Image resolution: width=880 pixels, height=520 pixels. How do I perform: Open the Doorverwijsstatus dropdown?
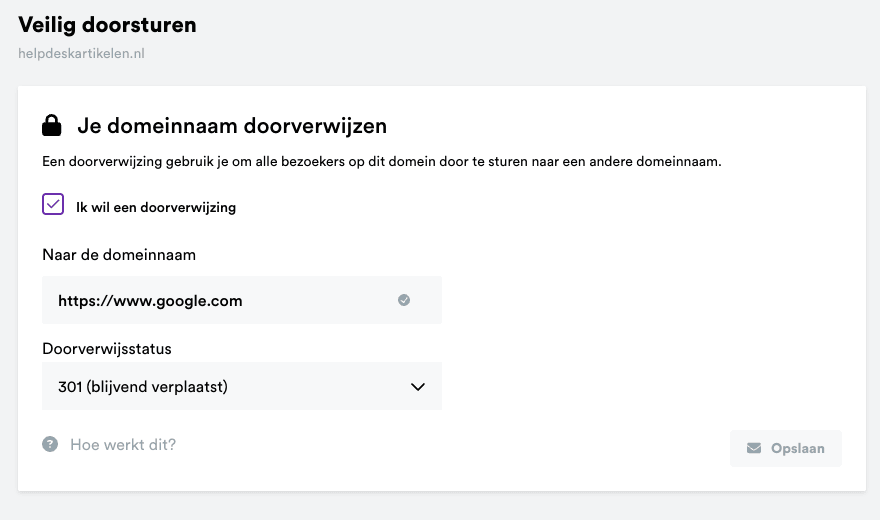[x=242, y=386]
